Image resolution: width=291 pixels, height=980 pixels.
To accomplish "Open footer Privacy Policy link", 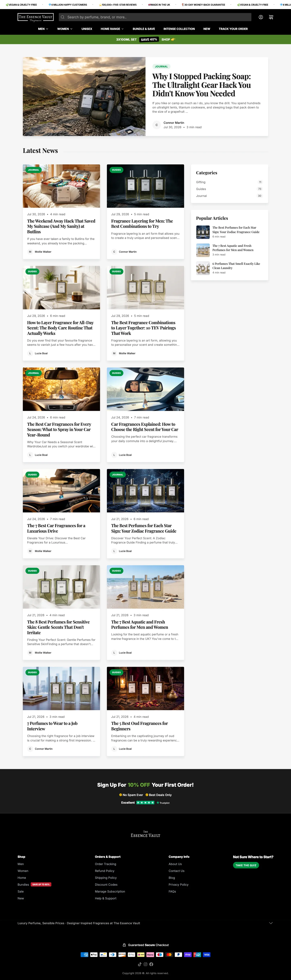I will (178, 884).
